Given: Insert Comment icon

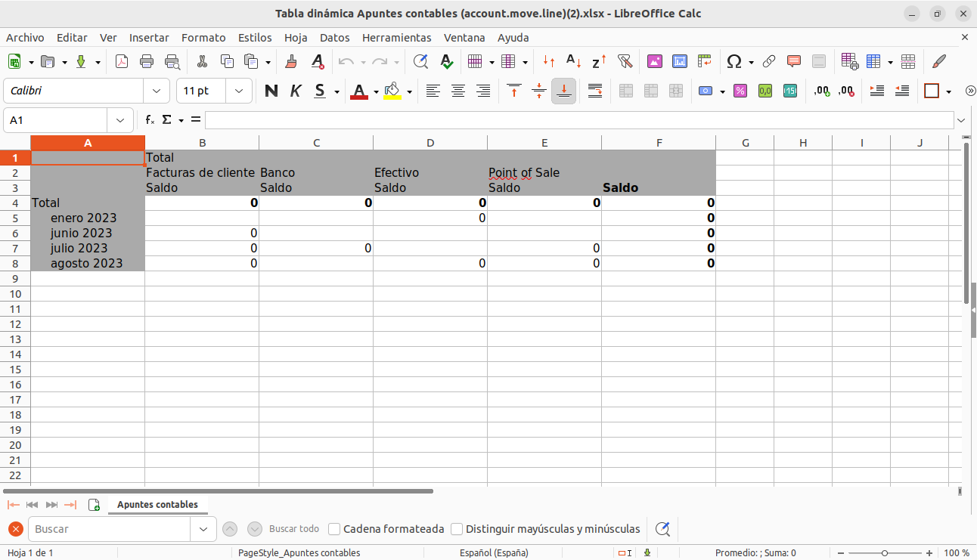Looking at the screenshot, I should pyautogui.click(x=794, y=62).
